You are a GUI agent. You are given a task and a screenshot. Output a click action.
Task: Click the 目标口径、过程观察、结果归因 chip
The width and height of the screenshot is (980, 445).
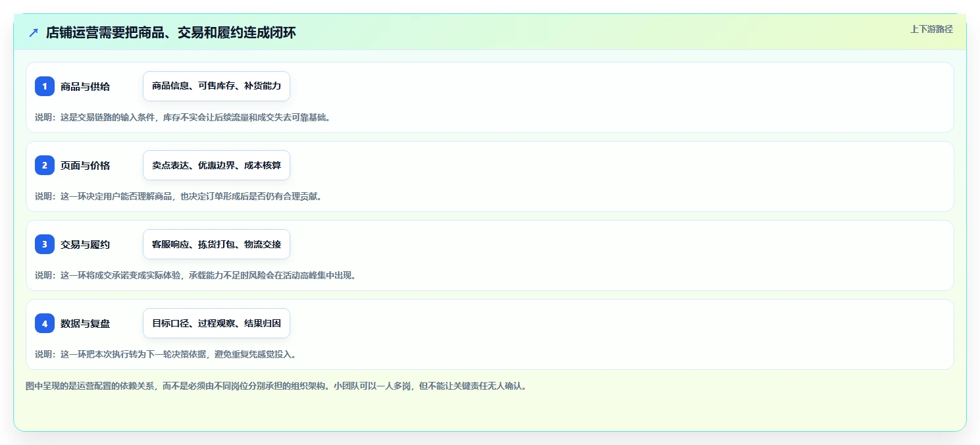pos(217,323)
